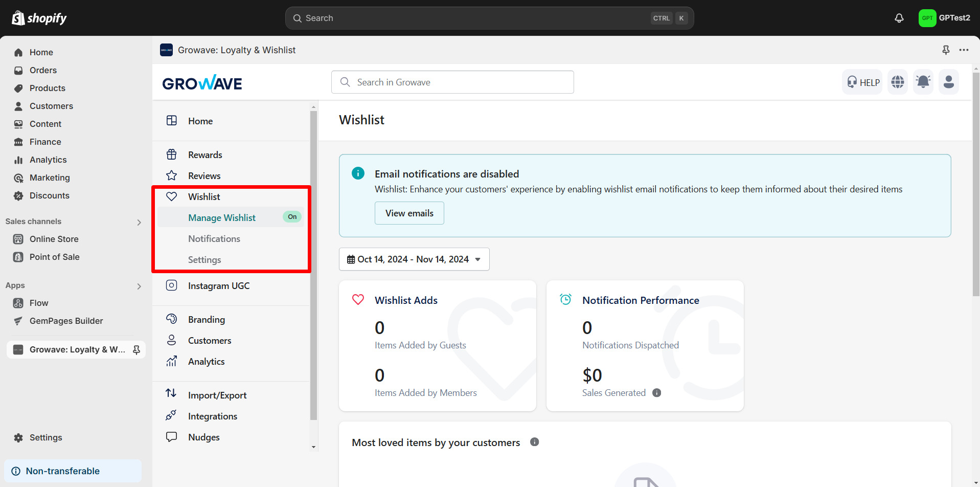The height and width of the screenshot is (487, 980).
Task: Unpin Growave app in Shopify sidebar
Action: click(x=136, y=349)
